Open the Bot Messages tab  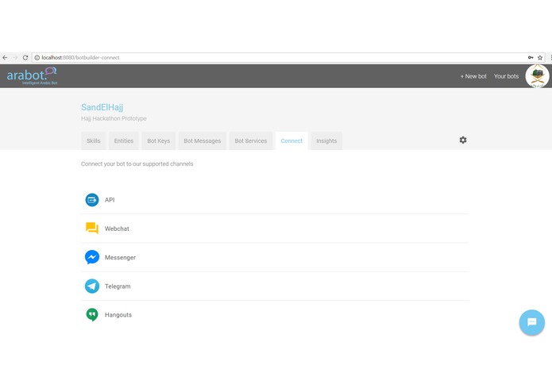(x=202, y=141)
